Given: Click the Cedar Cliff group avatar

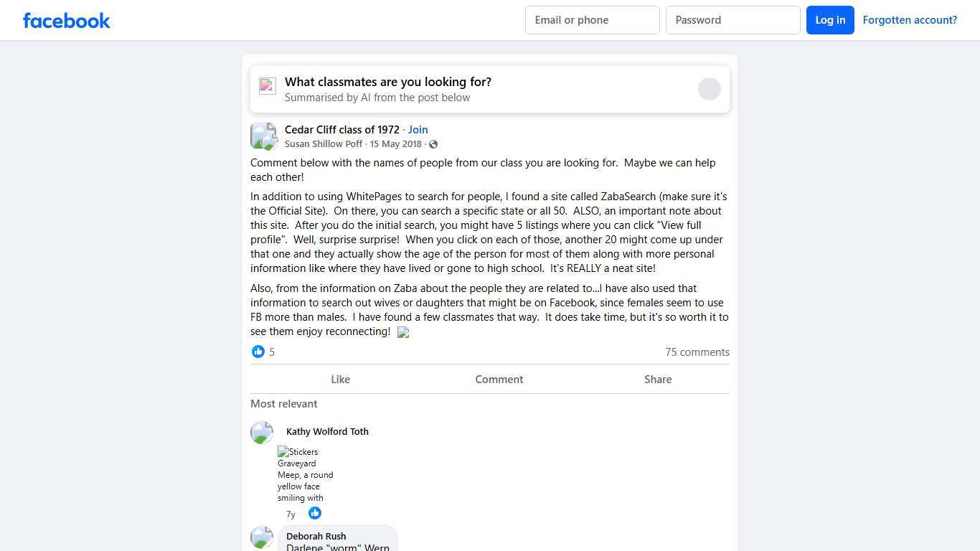Looking at the screenshot, I should pyautogui.click(x=263, y=136).
